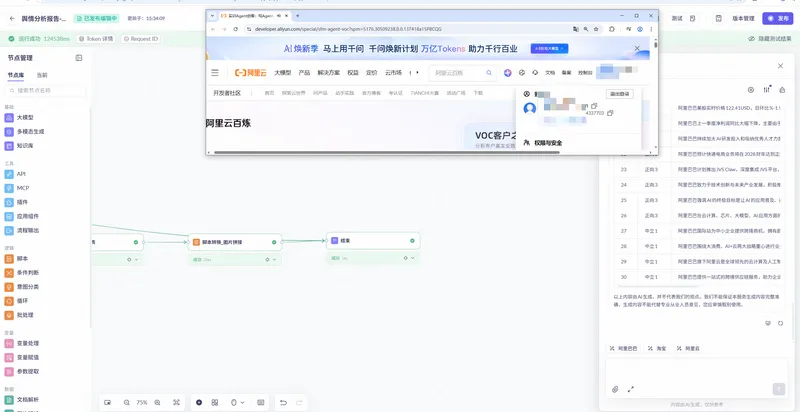Click the banner's blue call-to-action button

tap(549, 48)
